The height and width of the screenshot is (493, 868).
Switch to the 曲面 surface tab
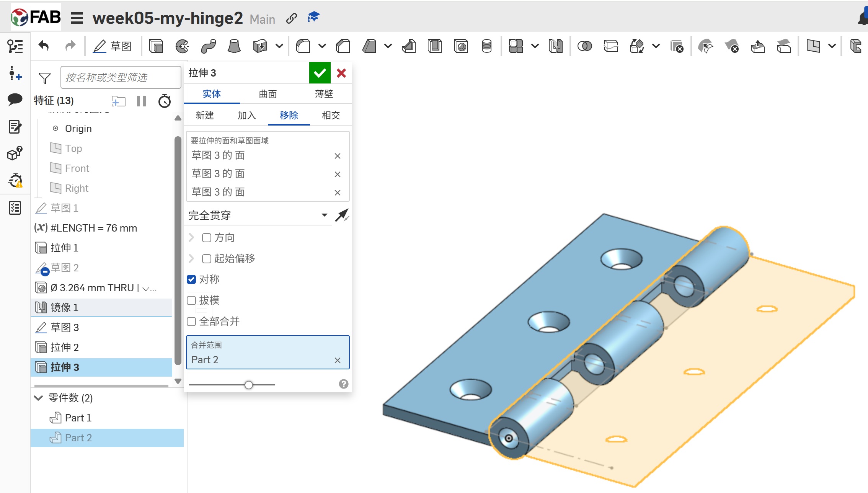268,94
